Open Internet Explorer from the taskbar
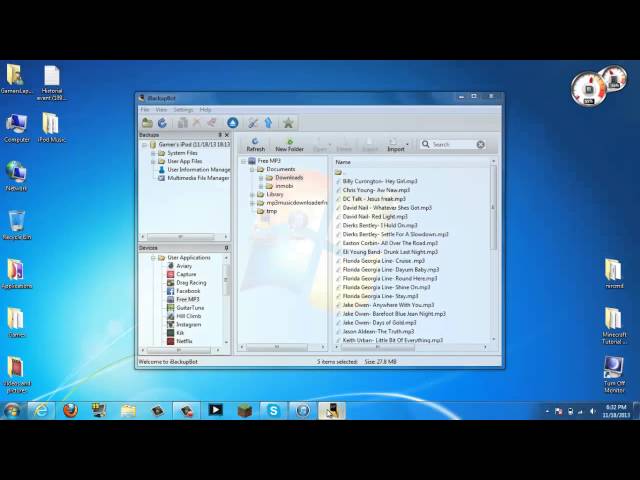This screenshot has width=640, height=480. pyautogui.click(x=41, y=410)
